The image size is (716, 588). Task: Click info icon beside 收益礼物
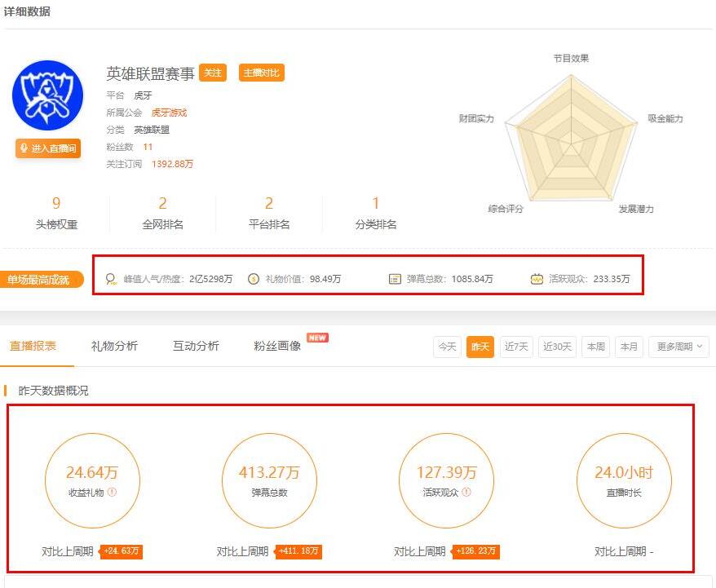[x=113, y=492]
